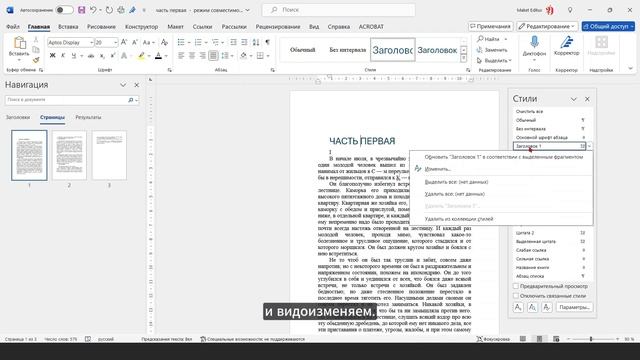Click the top search box Поиск
640x360 pixels.
click(338, 10)
